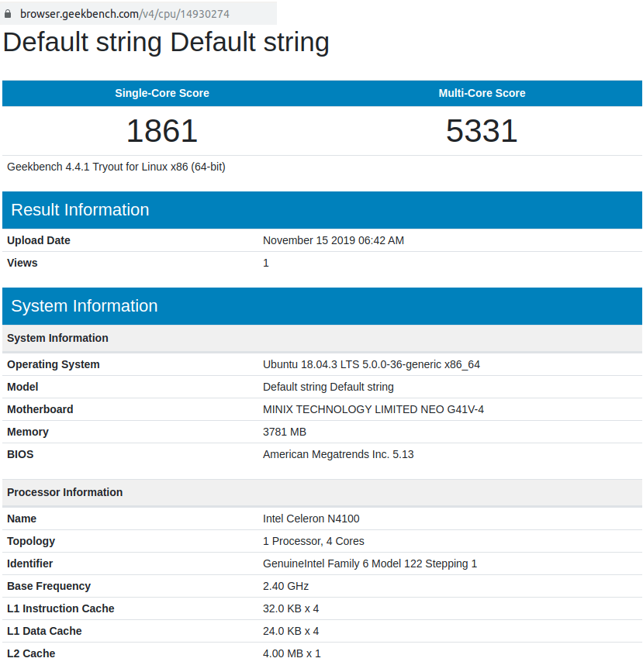This screenshot has width=643, height=672.
Task: Click the browser.geekbench.com URL address field
Action: (x=138, y=13)
